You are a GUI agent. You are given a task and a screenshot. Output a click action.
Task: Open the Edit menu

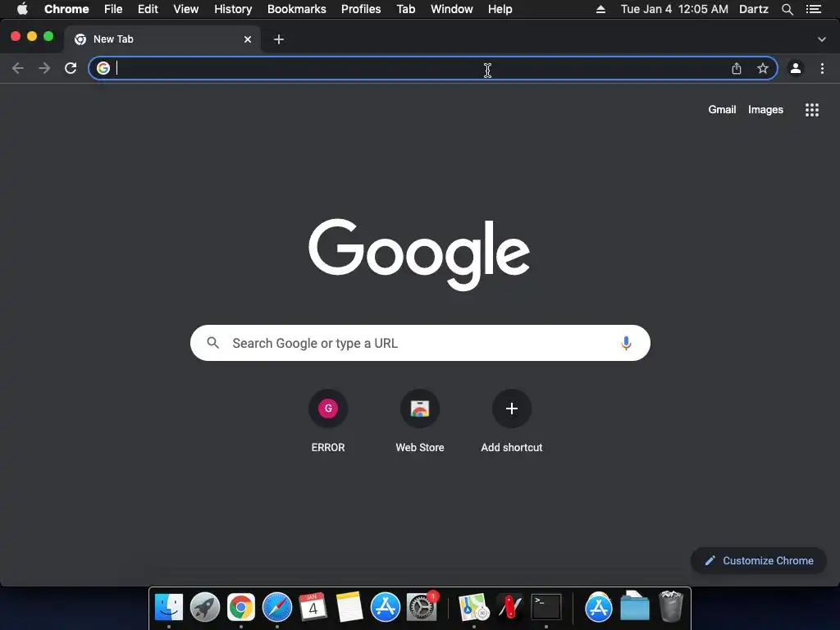click(x=148, y=9)
